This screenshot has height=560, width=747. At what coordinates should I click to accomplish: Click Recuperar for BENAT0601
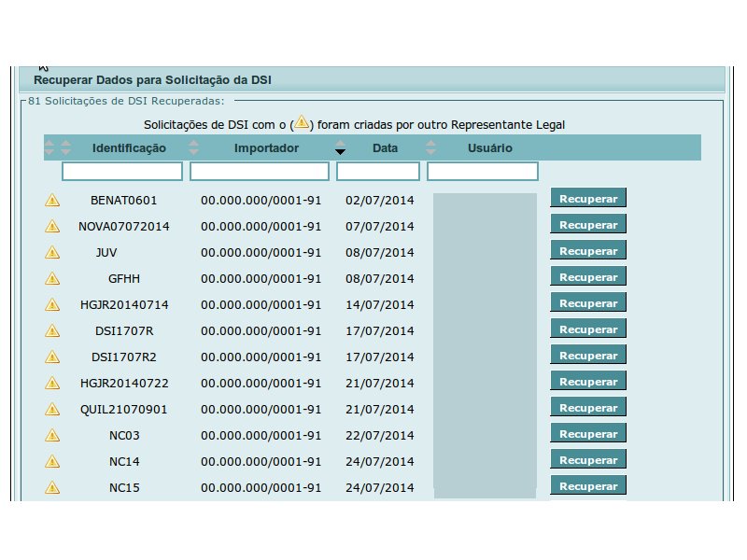588,198
